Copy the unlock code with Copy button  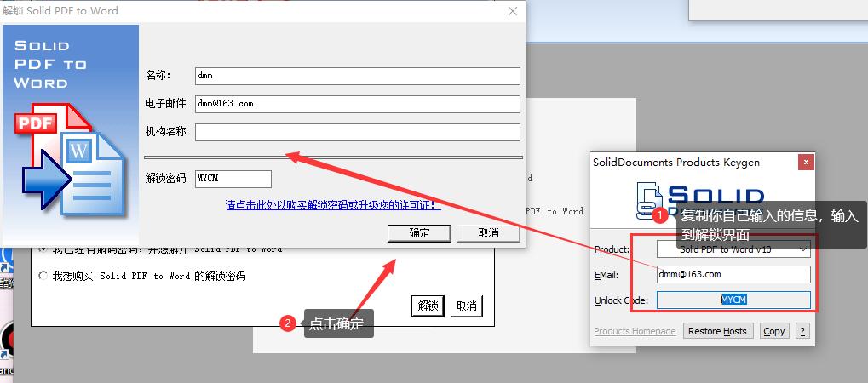click(x=774, y=332)
